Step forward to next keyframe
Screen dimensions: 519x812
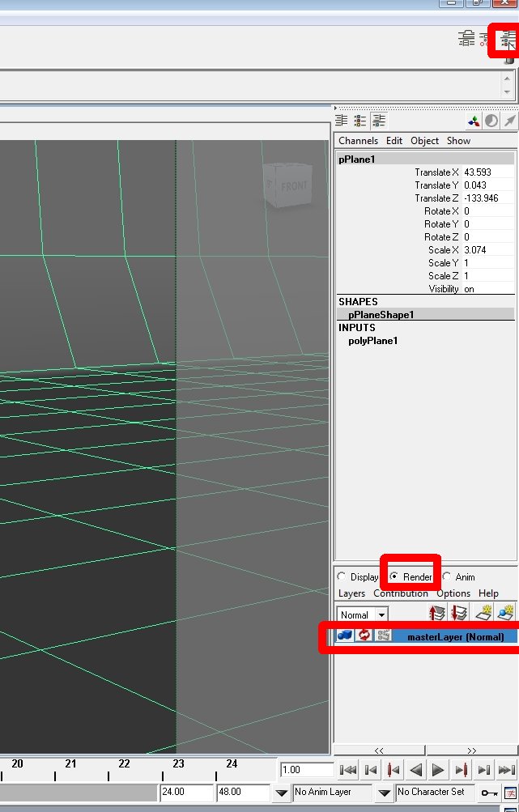[x=461, y=770]
